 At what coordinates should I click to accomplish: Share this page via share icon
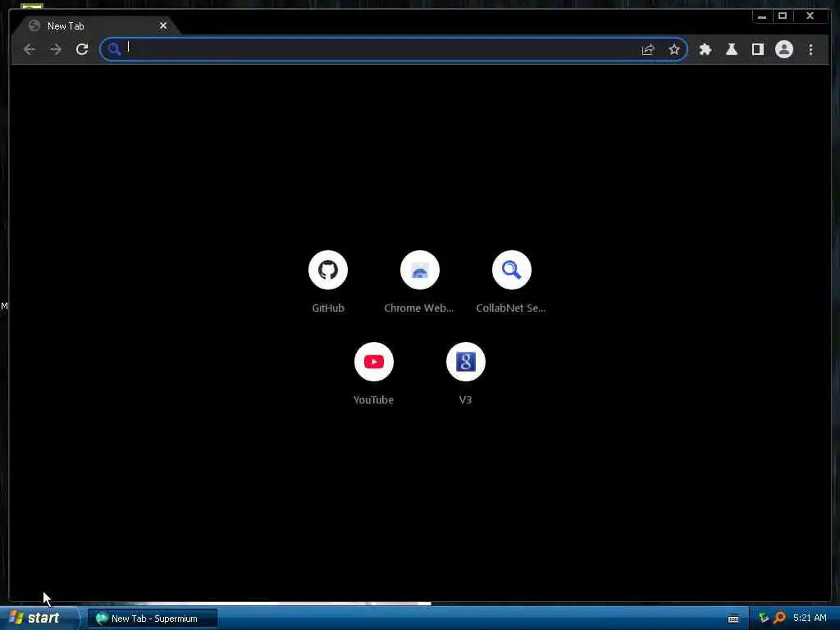pyautogui.click(x=648, y=50)
